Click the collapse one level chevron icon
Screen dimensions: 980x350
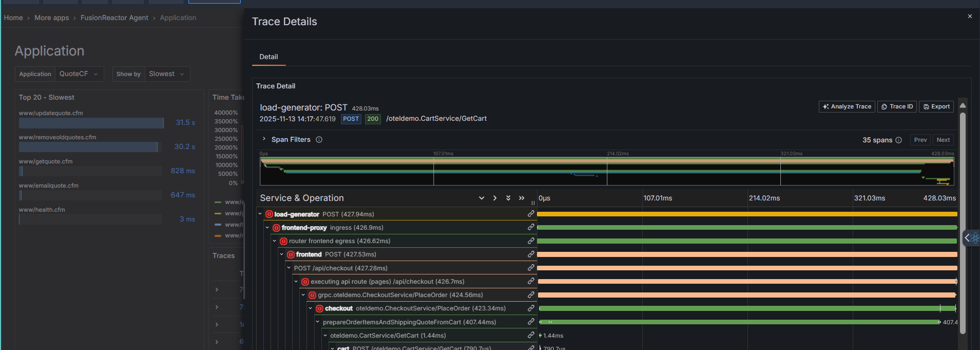(495, 198)
